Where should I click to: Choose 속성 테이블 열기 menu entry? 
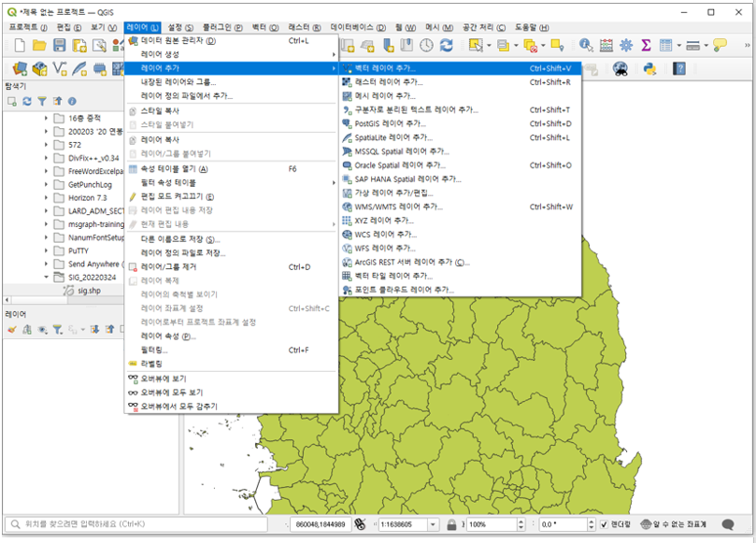coord(232,169)
